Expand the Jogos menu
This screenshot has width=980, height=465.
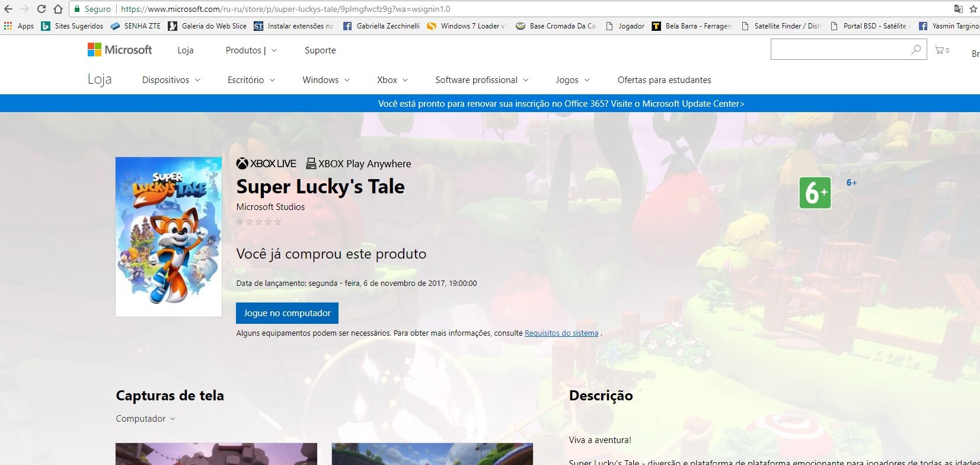(x=573, y=80)
